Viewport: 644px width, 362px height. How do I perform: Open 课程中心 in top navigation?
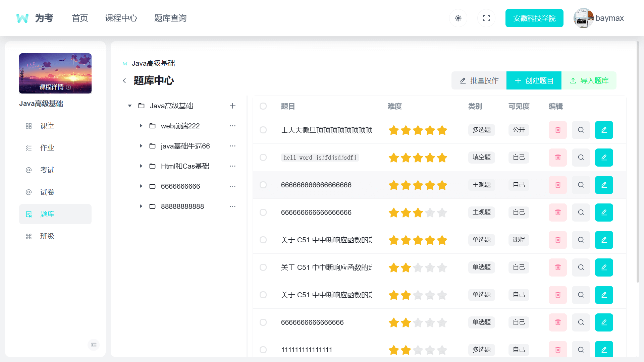click(x=121, y=18)
